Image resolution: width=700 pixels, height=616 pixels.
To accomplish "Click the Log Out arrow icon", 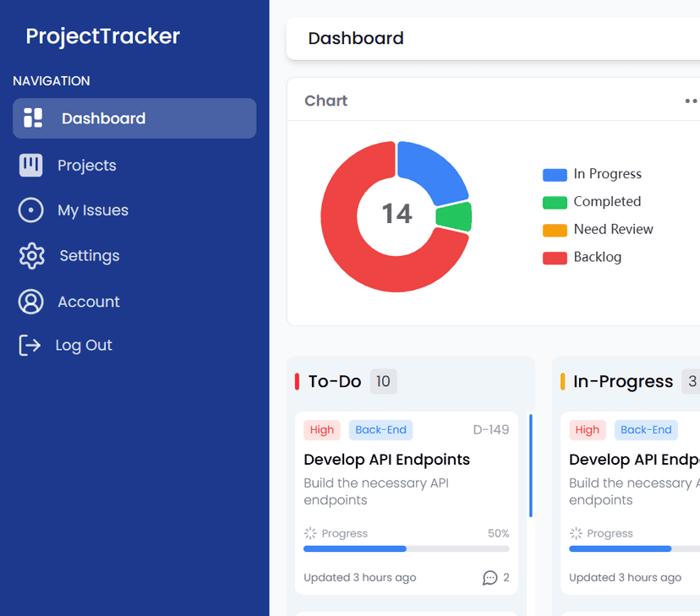I will pyautogui.click(x=30, y=345).
